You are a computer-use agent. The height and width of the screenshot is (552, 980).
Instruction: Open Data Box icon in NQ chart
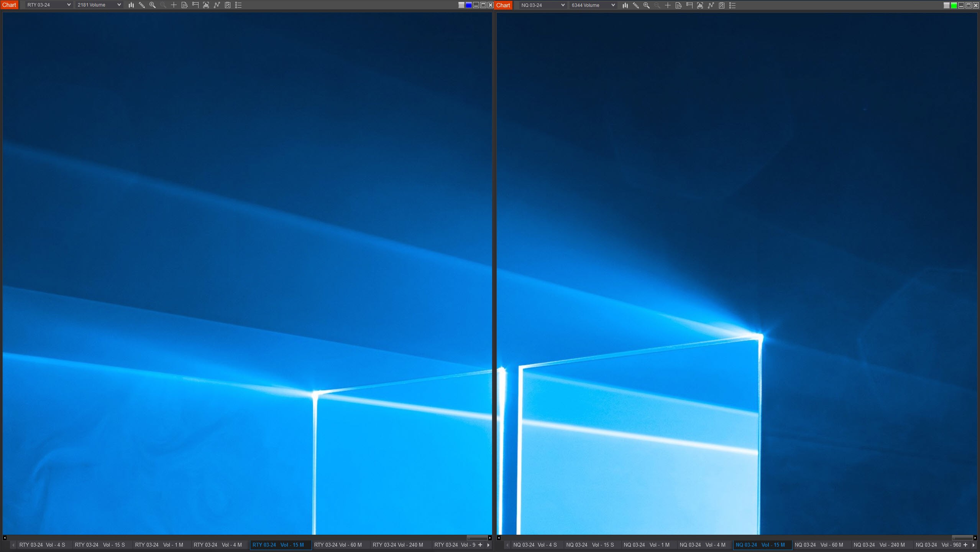tap(678, 5)
